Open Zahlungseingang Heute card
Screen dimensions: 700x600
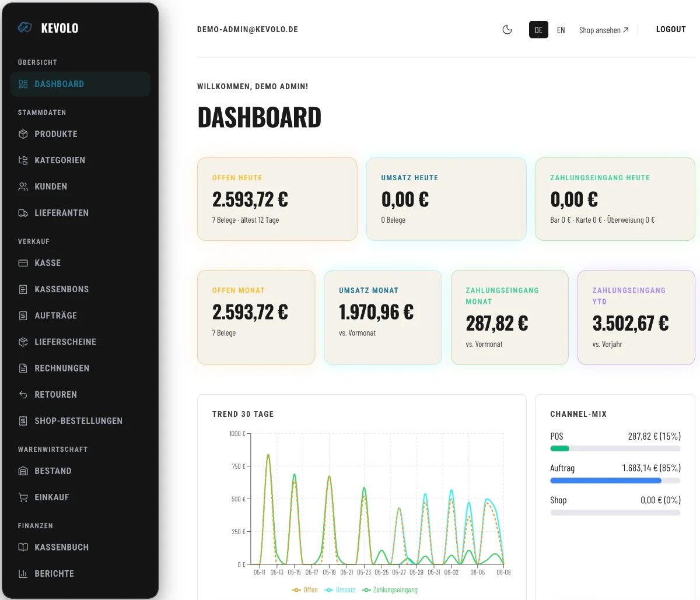click(x=615, y=199)
